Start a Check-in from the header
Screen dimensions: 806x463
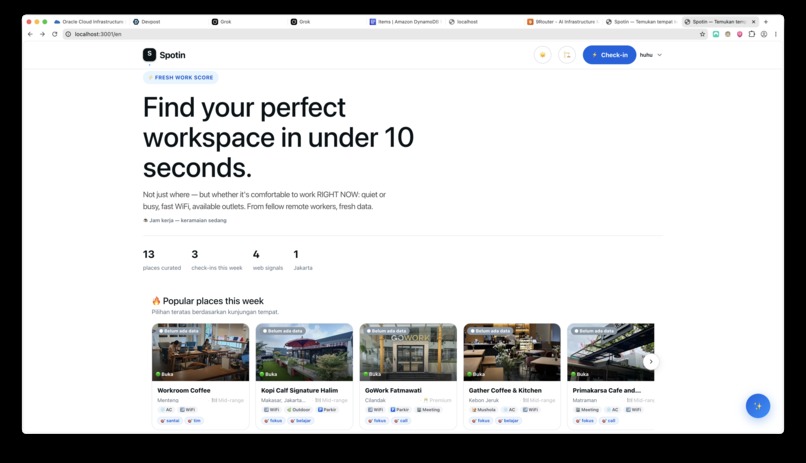[609, 54]
